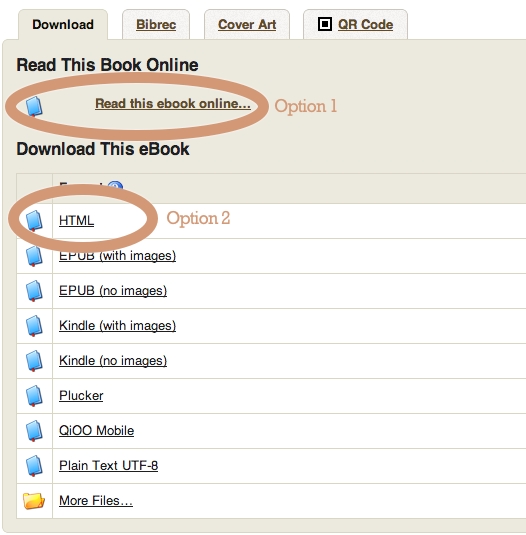The image size is (526, 535).
Task: Click the blue help icon beside Format header
Action: tap(115, 187)
